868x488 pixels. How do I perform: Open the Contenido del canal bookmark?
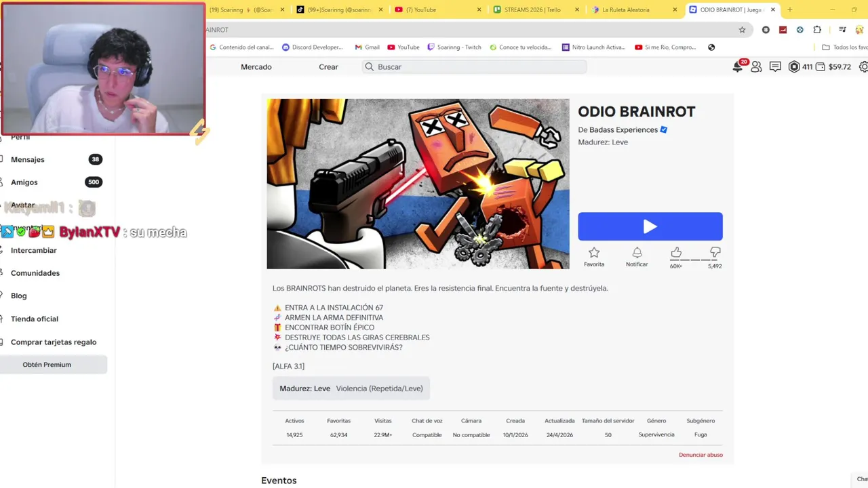coord(241,47)
